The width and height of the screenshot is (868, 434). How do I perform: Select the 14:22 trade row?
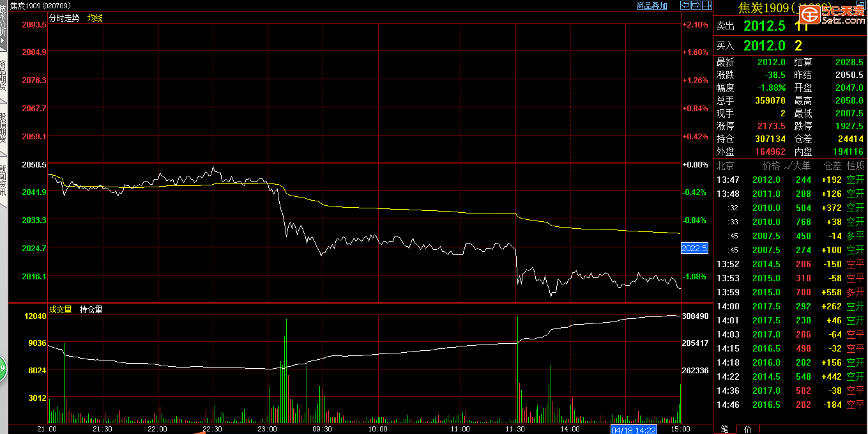pyautogui.click(x=790, y=376)
